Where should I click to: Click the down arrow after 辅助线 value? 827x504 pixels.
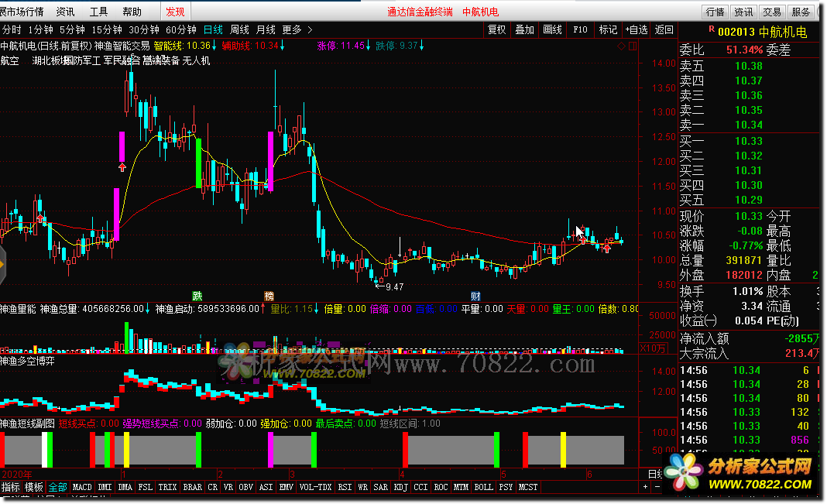[282, 46]
